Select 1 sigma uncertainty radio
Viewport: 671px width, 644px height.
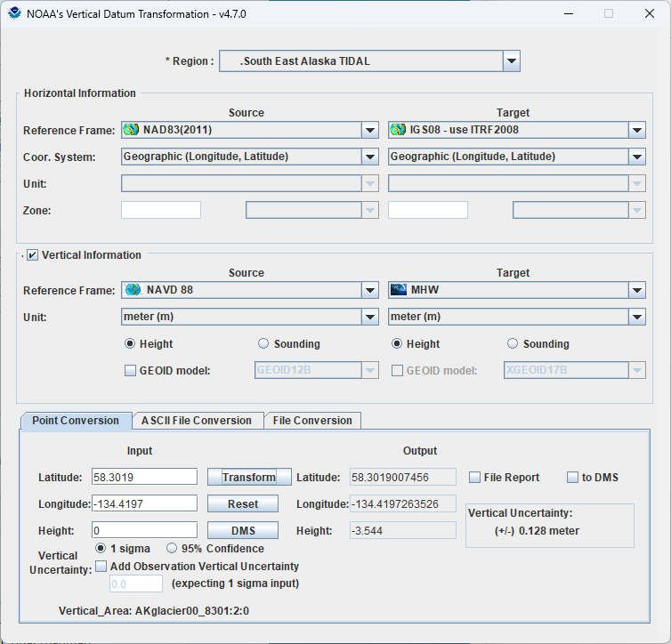[101, 548]
